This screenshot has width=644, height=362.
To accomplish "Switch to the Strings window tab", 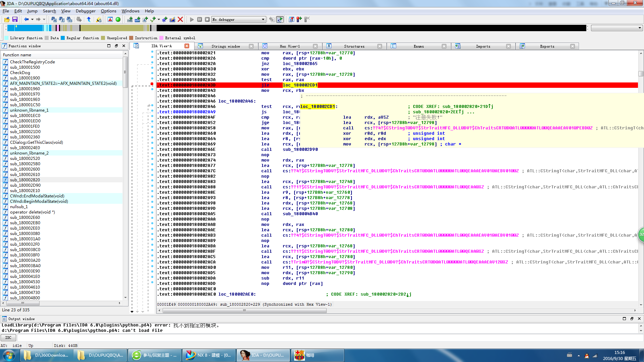I will click(226, 46).
